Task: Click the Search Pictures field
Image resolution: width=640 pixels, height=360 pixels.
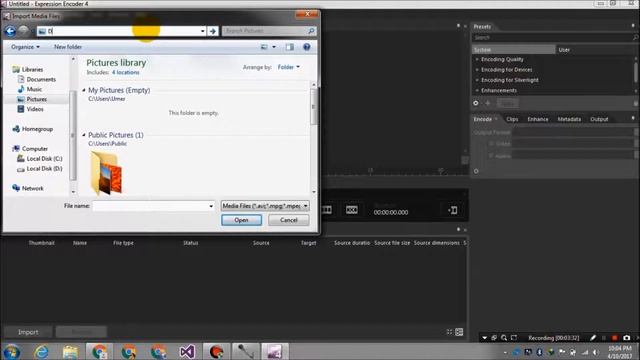Action: coord(265,31)
